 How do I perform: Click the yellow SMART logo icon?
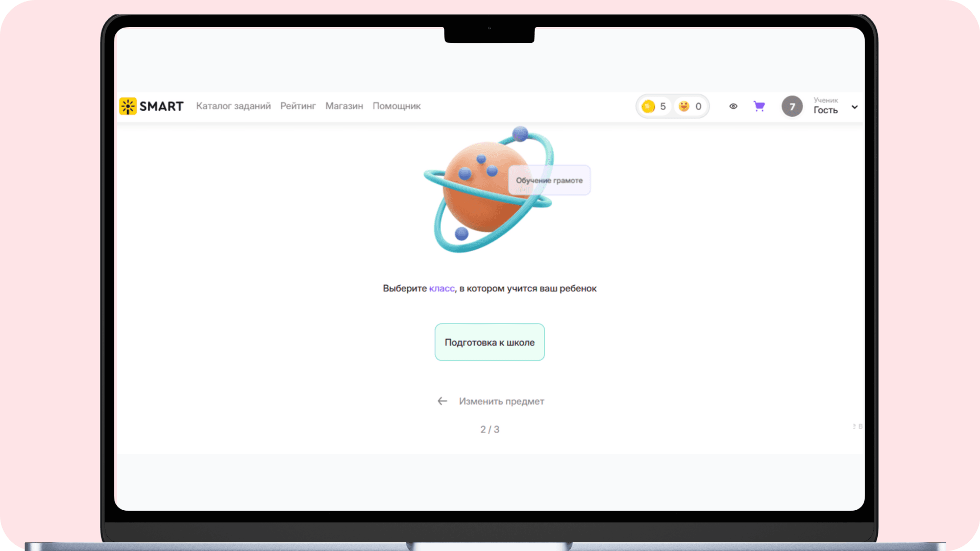coord(128,106)
